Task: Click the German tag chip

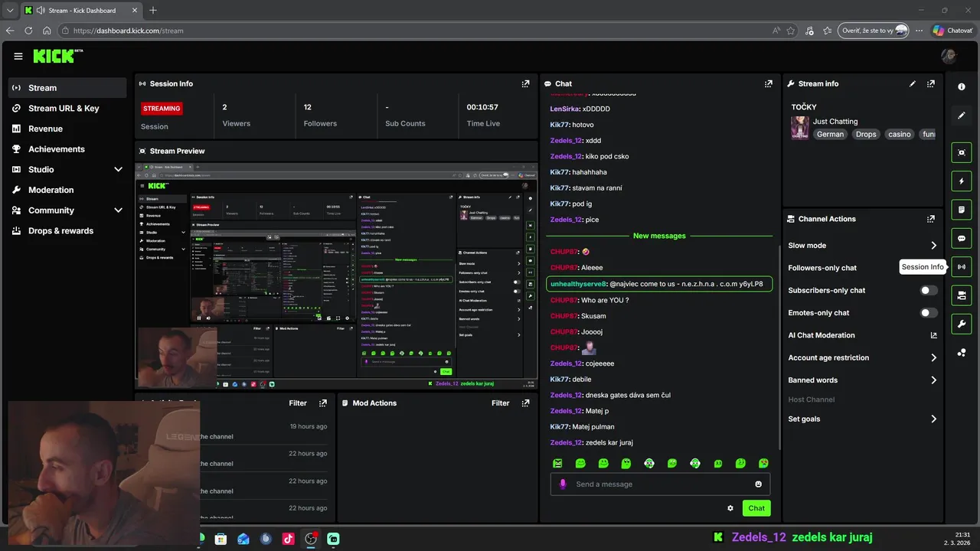Action: [x=830, y=135]
